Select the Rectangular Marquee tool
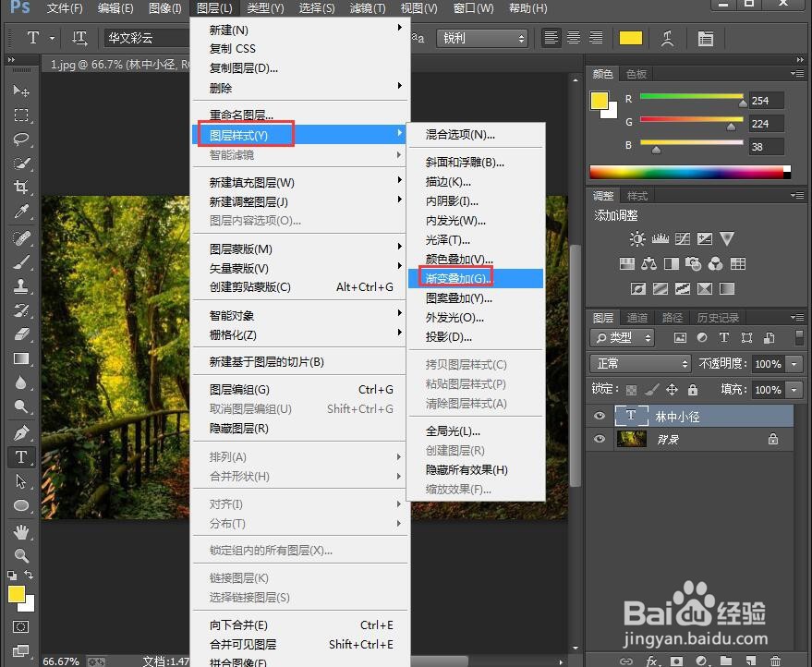Image resolution: width=812 pixels, height=667 pixels. tap(20, 115)
